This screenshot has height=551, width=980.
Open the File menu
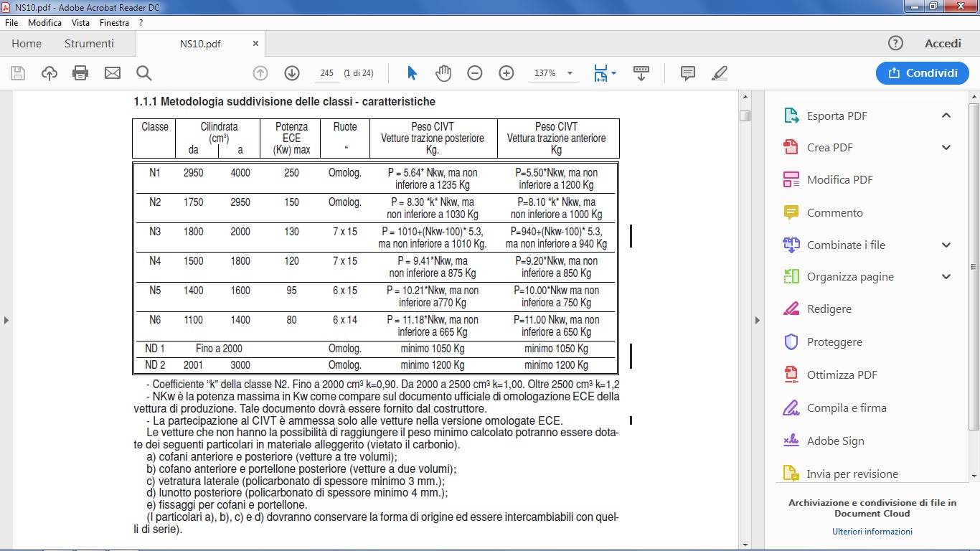11,23
